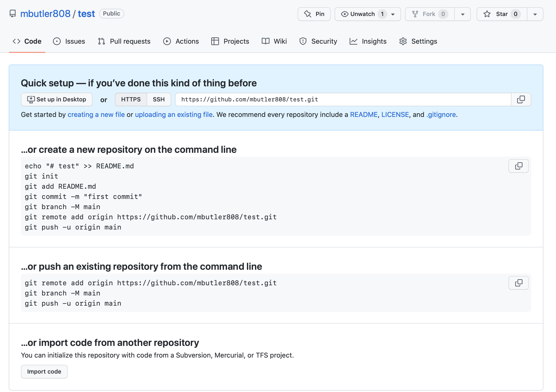Click the repository book icon beside mbutler808
Viewport: 556px width, 392px height.
[13, 14]
